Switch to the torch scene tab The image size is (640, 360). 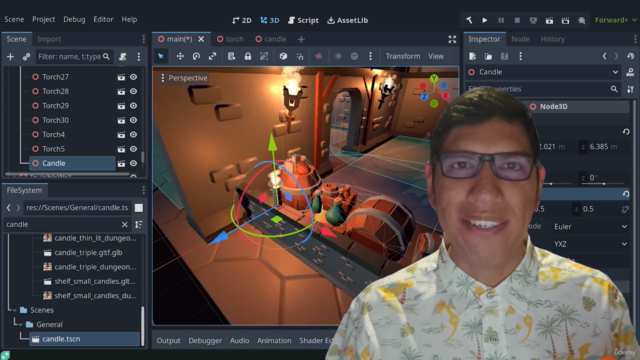pyautogui.click(x=230, y=39)
